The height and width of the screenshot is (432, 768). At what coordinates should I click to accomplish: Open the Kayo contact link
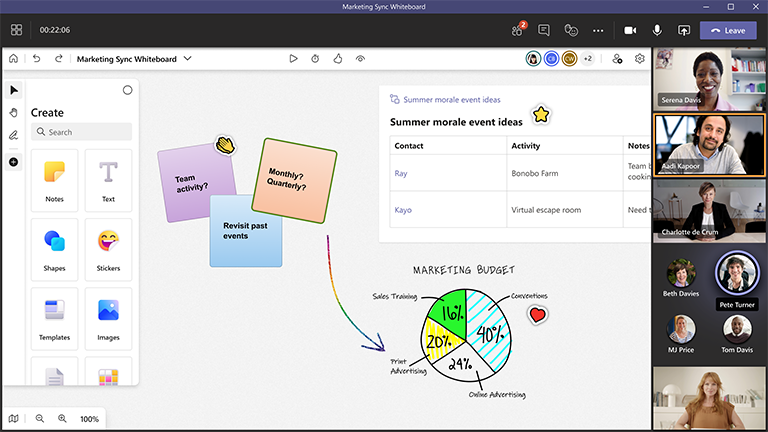click(x=403, y=210)
